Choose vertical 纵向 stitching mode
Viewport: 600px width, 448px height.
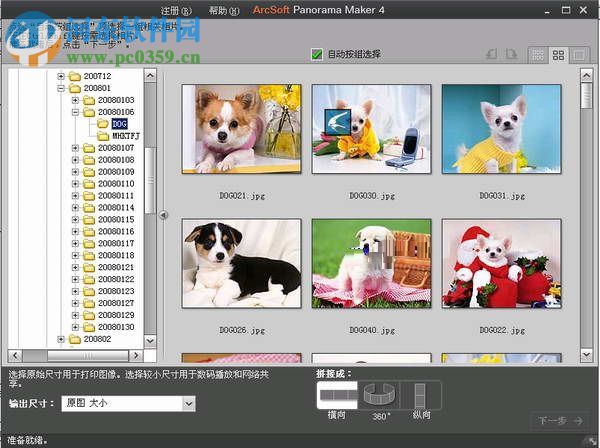point(421,395)
